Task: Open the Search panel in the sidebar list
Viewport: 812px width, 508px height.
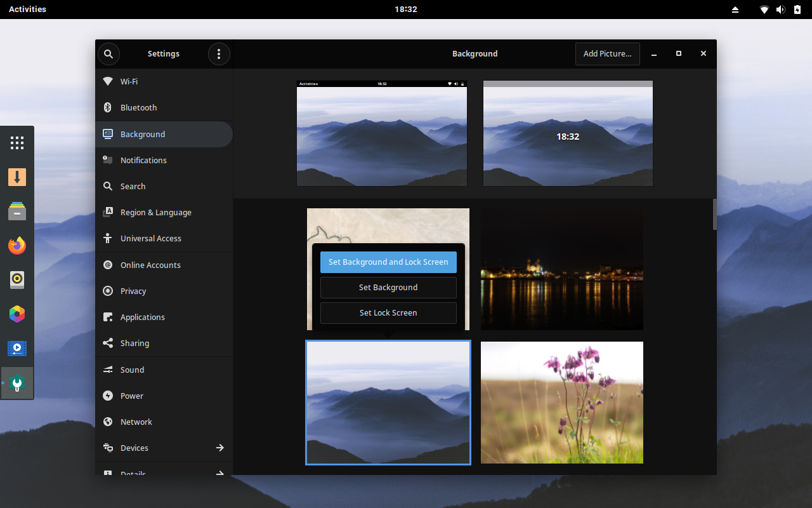Action: (x=164, y=186)
